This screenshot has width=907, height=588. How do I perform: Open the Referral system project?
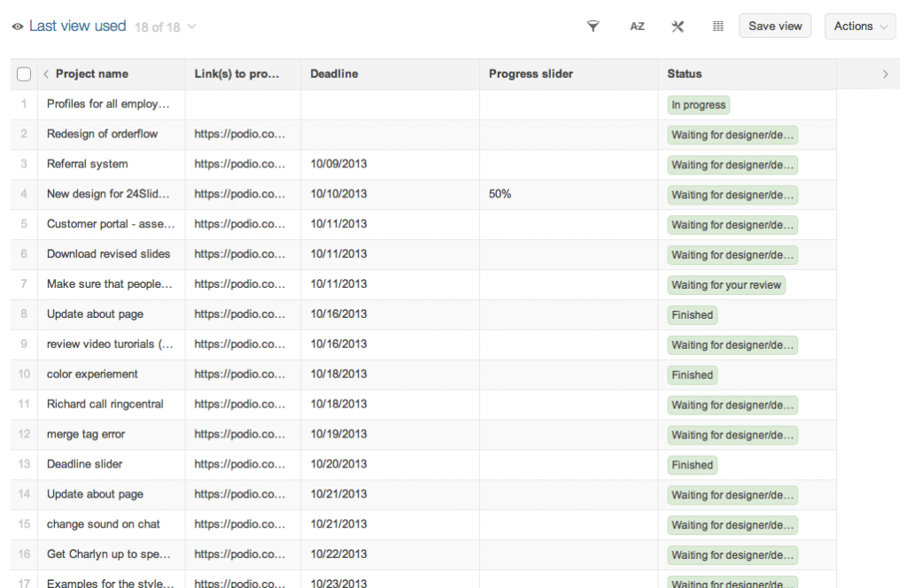(88, 164)
